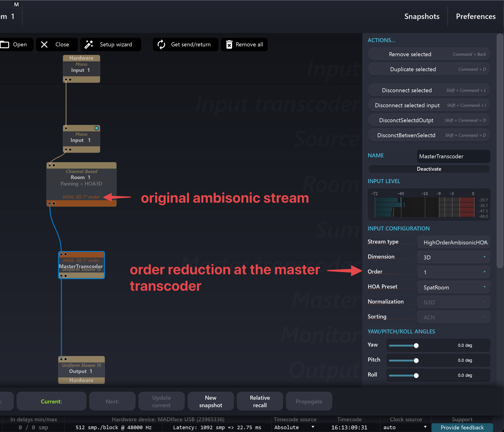
Task: Open the Snapshots tab
Action: click(422, 16)
